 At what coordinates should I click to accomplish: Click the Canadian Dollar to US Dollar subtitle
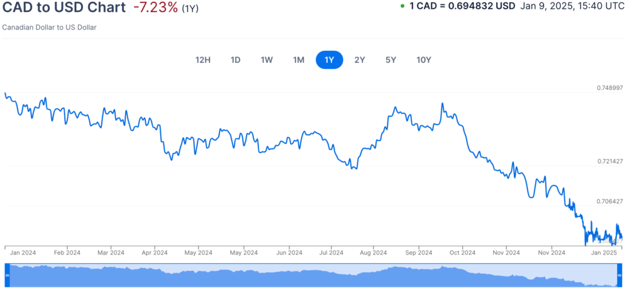coord(50,28)
